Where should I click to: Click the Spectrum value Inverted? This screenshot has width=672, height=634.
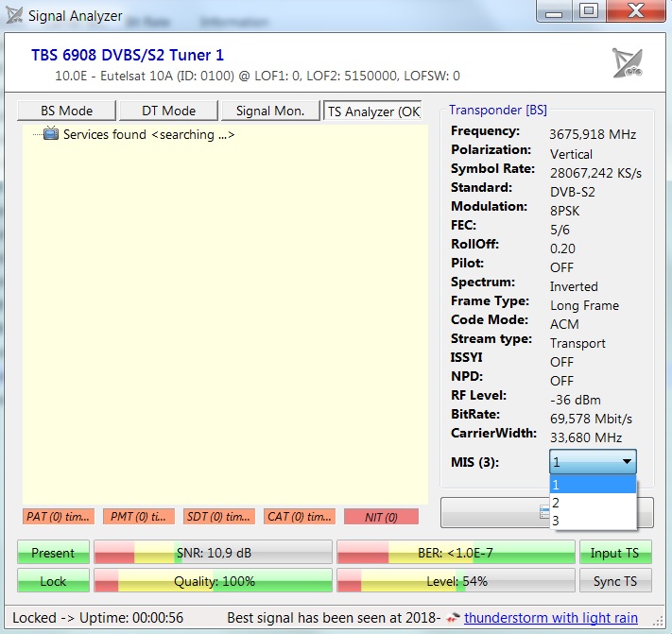point(574,286)
